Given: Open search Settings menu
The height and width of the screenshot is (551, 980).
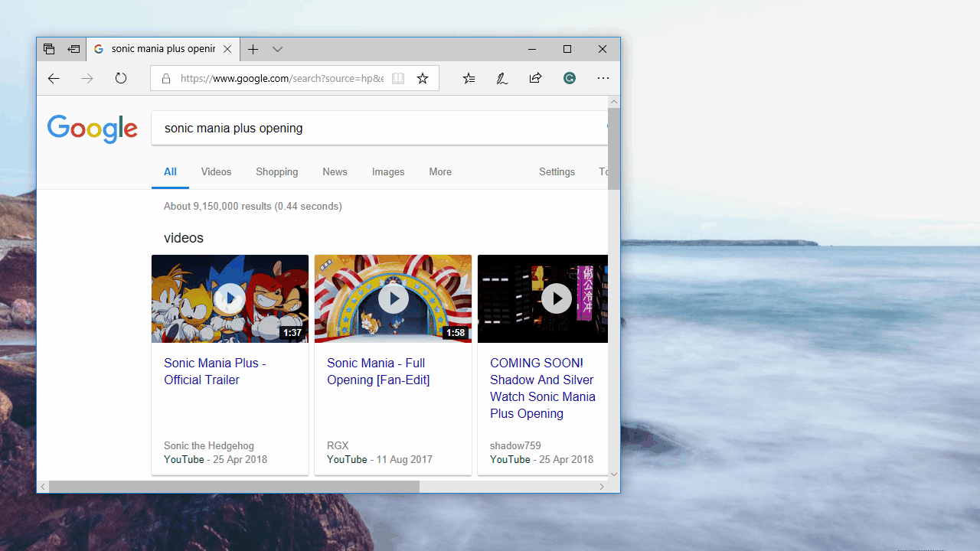Looking at the screenshot, I should point(557,172).
